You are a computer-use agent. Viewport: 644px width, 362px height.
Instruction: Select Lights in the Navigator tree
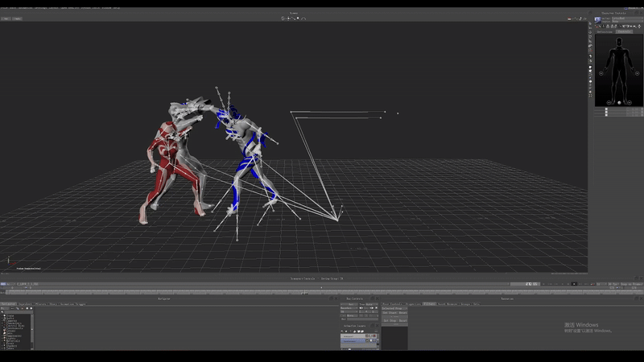pyautogui.click(x=10, y=338)
